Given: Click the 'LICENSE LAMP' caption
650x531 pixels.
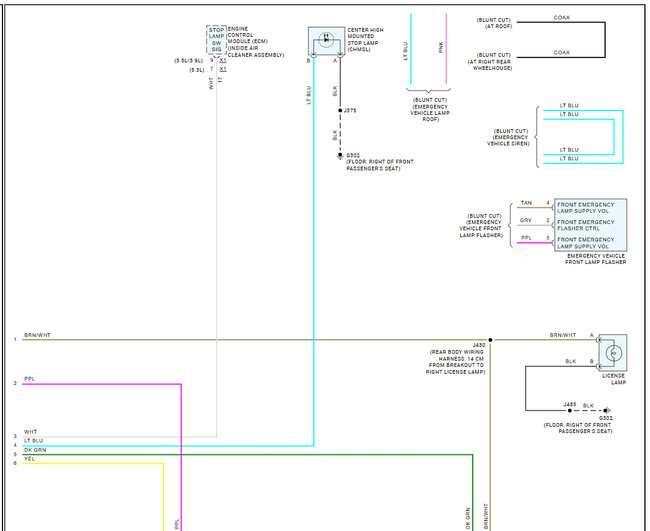Looking at the screenshot, I should point(614,379).
